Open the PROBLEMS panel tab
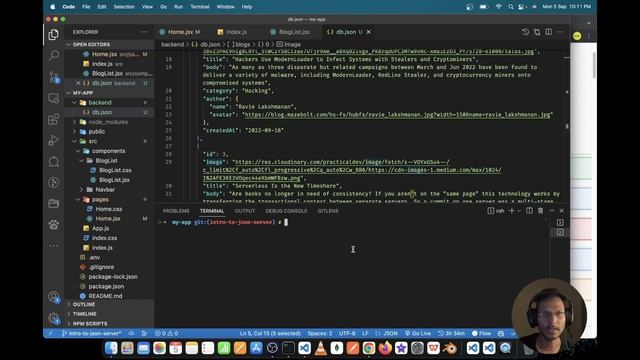The width and height of the screenshot is (640, 360). coord(176,211)
